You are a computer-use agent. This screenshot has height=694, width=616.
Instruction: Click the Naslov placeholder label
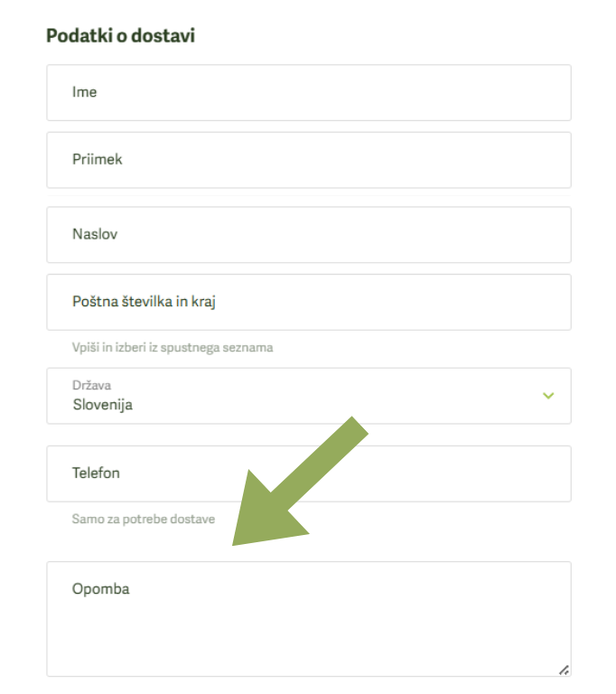pos(95,234)
